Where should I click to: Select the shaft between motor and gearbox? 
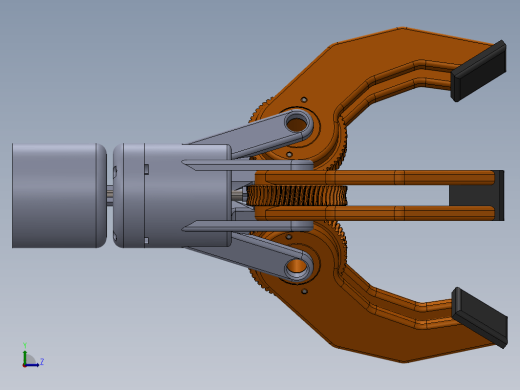(110, 194)
